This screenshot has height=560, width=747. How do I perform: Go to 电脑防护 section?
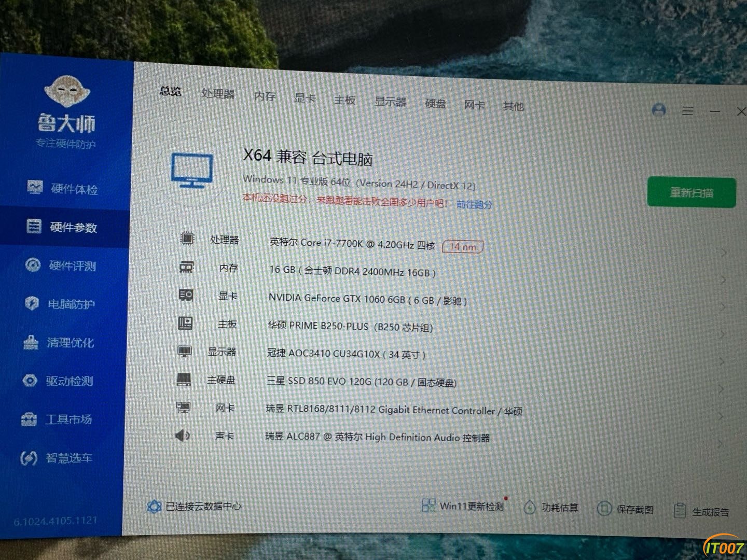click(x=60, y=304)
